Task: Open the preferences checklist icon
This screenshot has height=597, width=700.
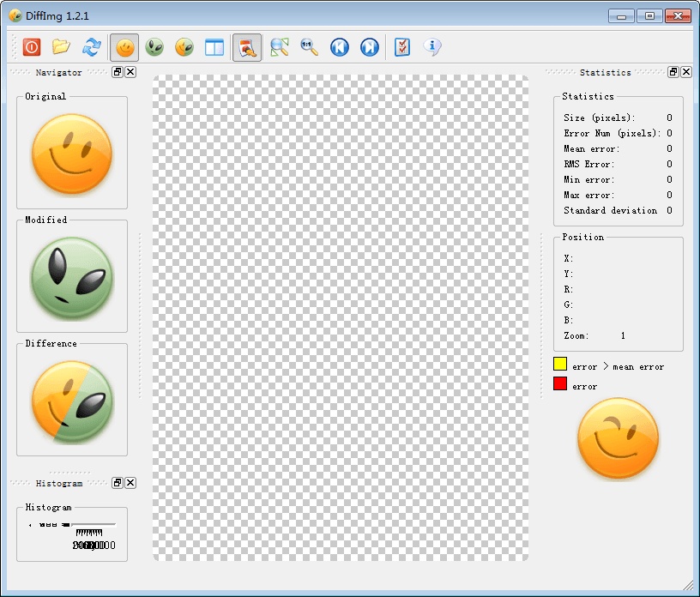Action: [402, 47]
